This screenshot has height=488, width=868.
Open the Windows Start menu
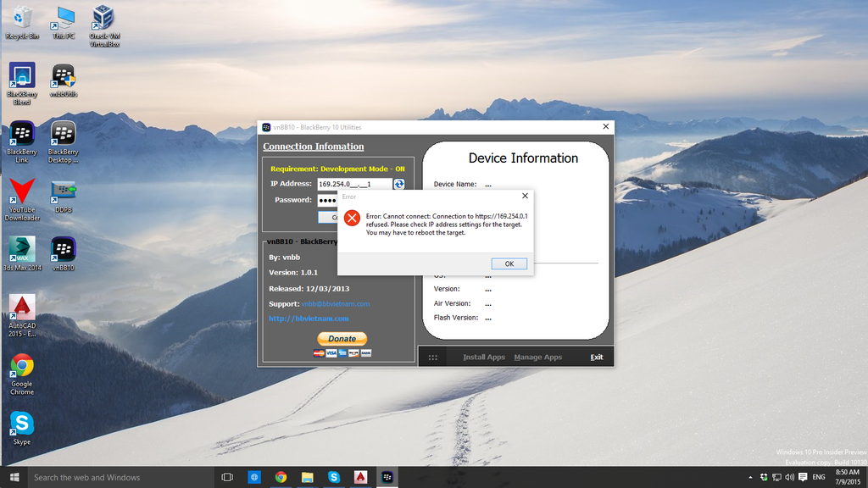coord(14,477)
